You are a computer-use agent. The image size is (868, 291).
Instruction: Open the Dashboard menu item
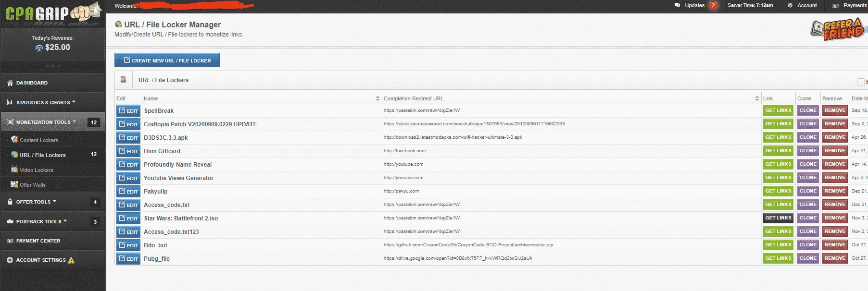click(52, 83)
